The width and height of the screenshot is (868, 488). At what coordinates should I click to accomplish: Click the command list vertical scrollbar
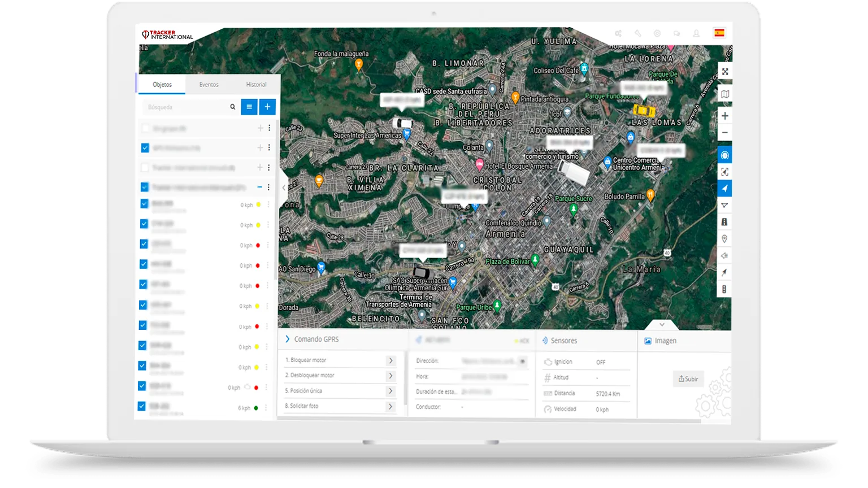[405, 378]
